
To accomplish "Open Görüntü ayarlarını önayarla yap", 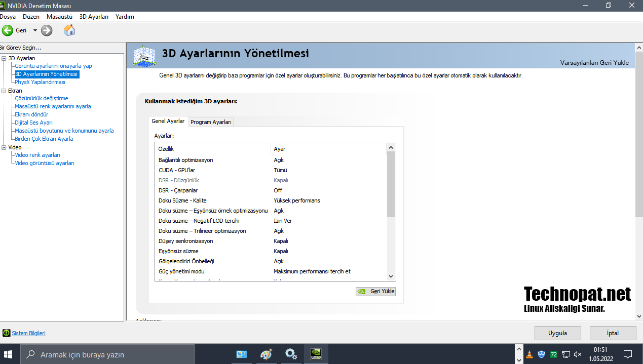I will 53,66.
